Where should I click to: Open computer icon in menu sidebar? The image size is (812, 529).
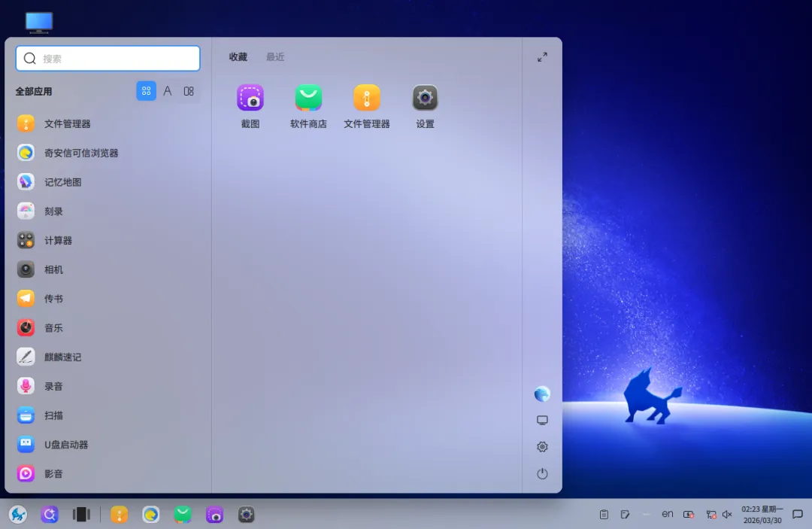coord(542,420)
